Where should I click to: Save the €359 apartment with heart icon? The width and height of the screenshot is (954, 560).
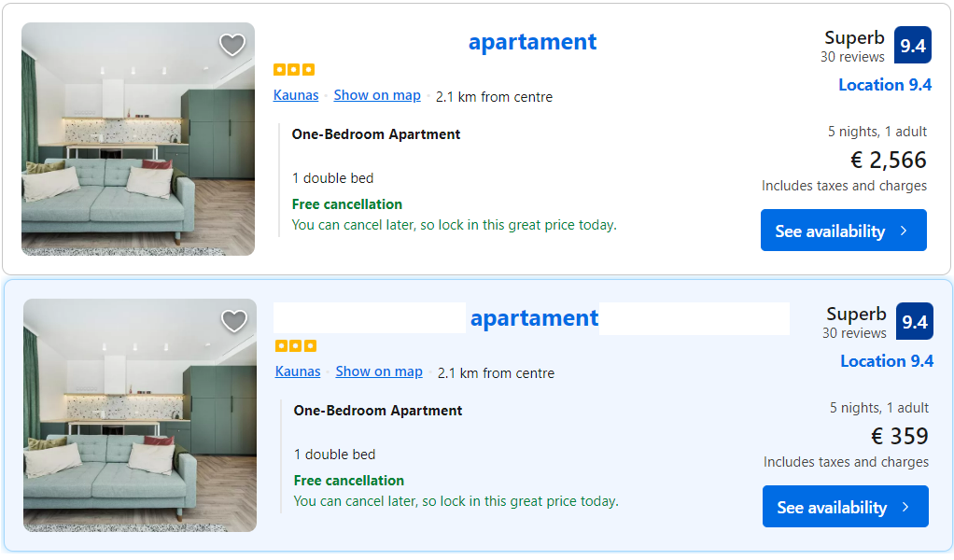tap(233, 321)
